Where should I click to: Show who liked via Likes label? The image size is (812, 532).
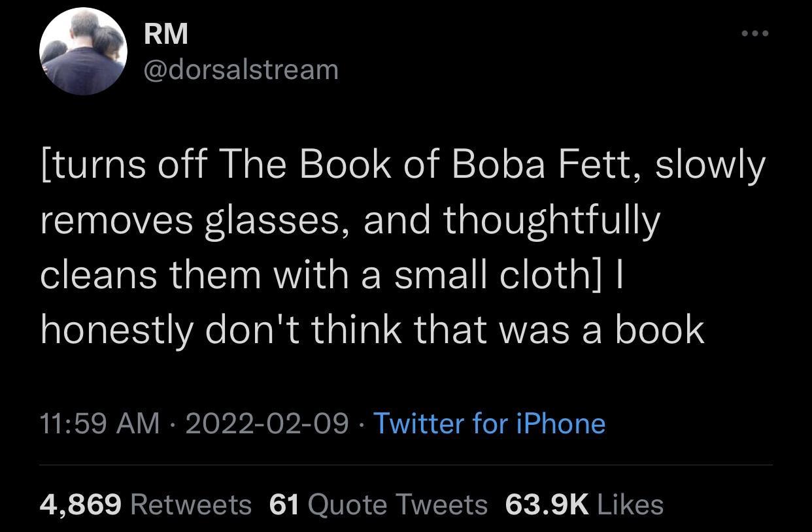point(630,504)
